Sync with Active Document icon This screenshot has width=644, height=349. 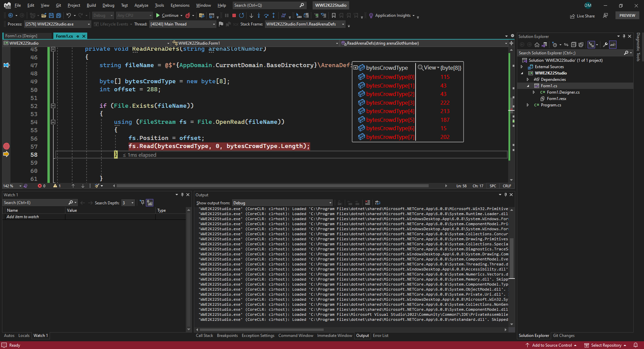[x=566, y=45]
